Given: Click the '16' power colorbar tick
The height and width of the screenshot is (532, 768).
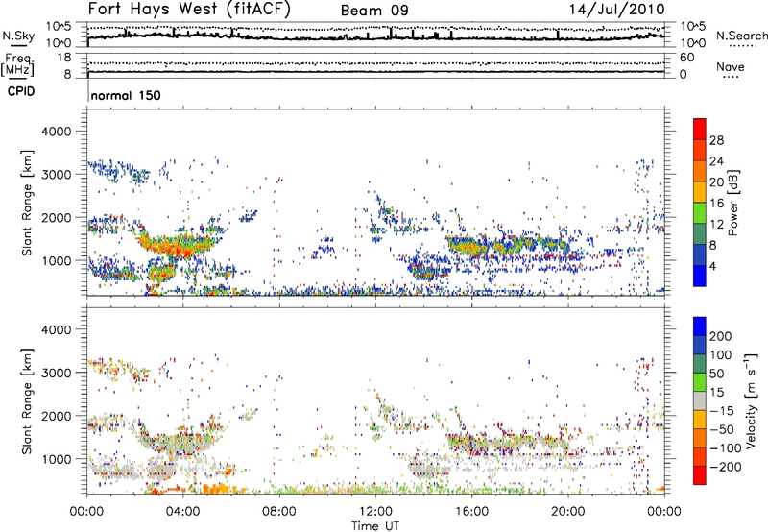Looking at the screenshot, I should [x=716, y=204].
